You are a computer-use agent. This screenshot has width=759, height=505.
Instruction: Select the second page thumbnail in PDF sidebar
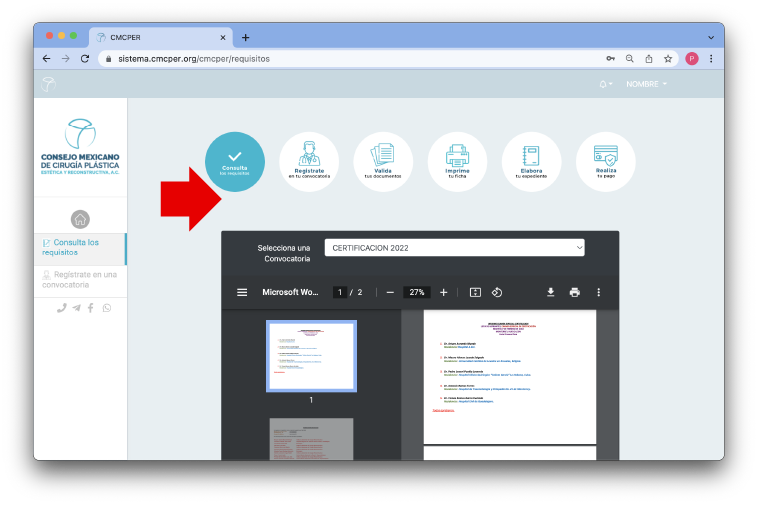click(x=311, y=439)
